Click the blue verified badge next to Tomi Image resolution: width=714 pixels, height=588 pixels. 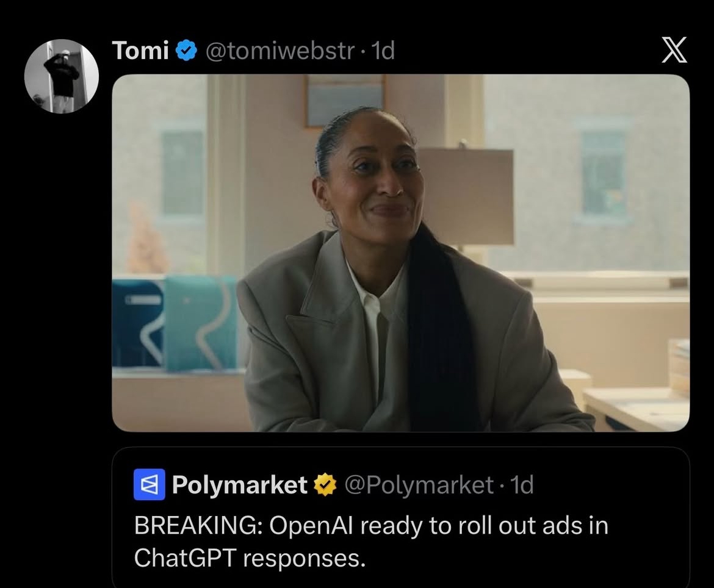coord(186,50)
